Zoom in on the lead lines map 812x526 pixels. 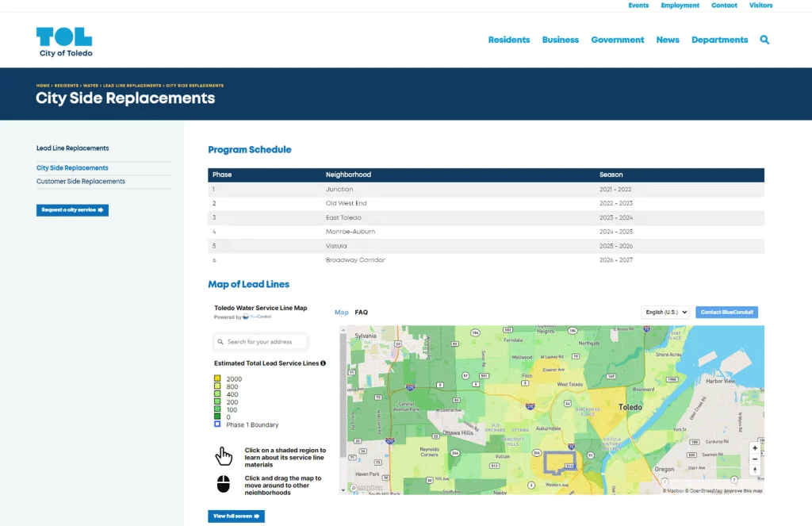(x=755, y=448)
